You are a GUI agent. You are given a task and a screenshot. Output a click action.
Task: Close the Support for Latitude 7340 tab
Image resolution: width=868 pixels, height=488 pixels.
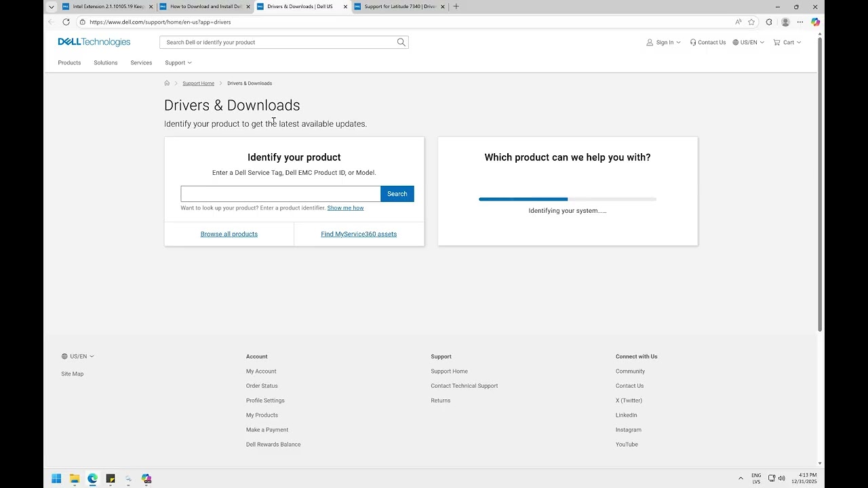[x=443, y=7]
